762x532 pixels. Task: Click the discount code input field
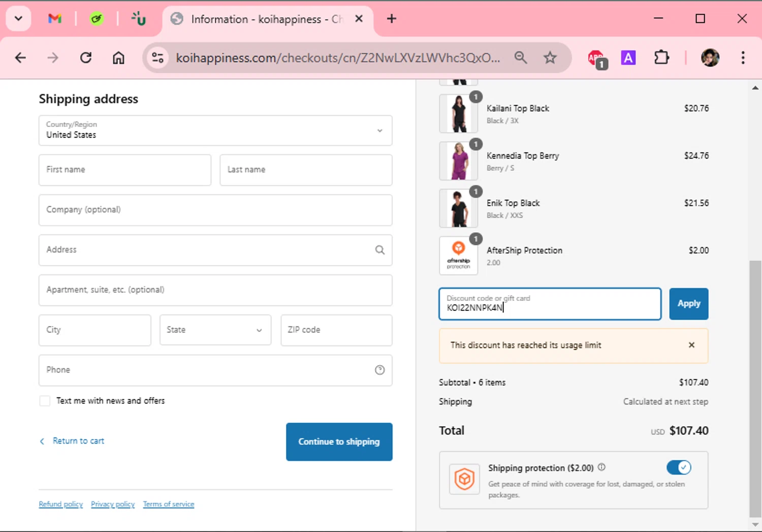550,304
